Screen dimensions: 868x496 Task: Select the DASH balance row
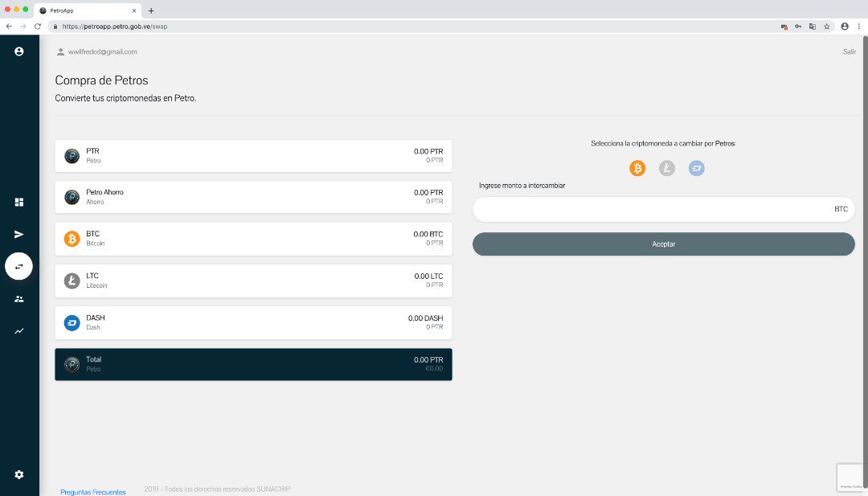[x=253, y=322]
